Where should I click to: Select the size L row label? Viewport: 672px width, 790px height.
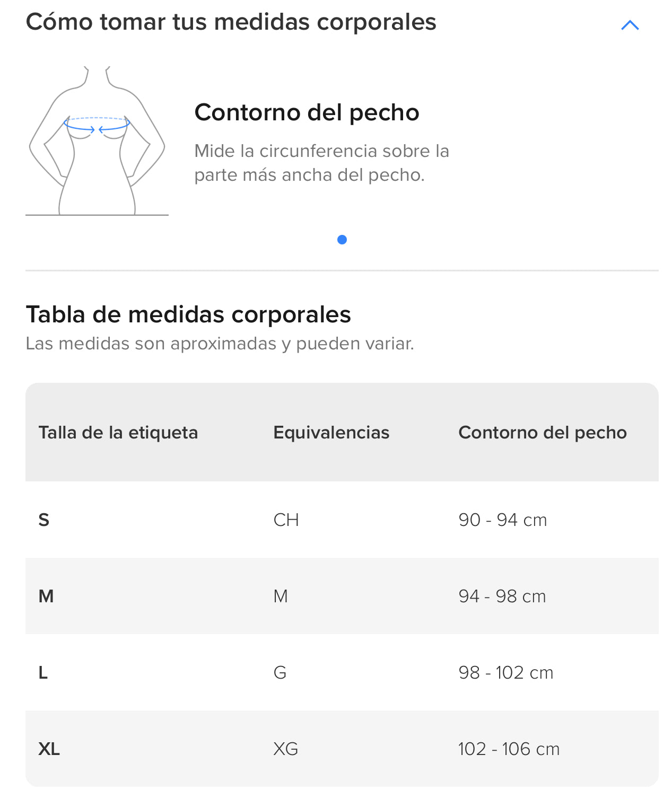(43, 673)
